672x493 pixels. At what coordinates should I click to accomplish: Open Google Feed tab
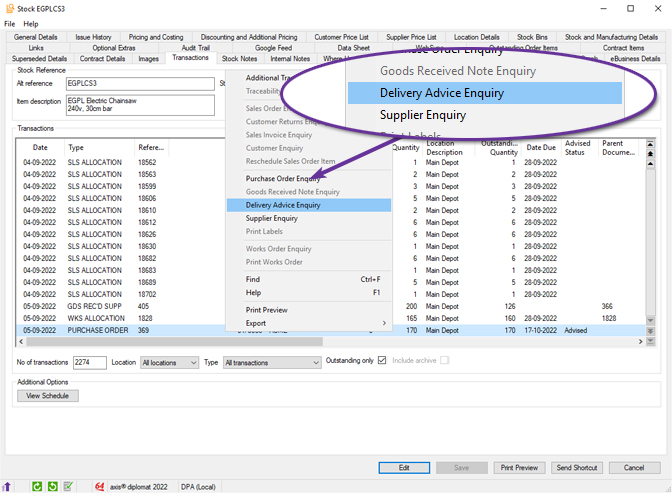click(x=273, y=48)
